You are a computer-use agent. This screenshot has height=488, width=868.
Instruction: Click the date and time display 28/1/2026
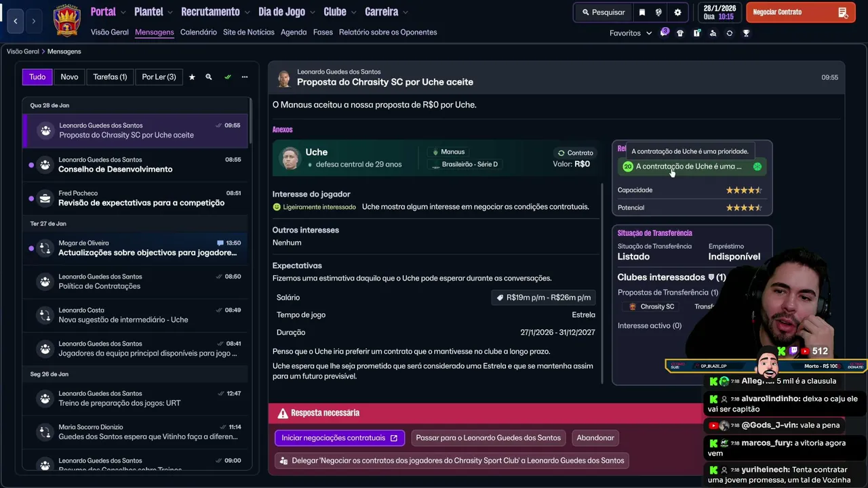click(x=719, y=12)
